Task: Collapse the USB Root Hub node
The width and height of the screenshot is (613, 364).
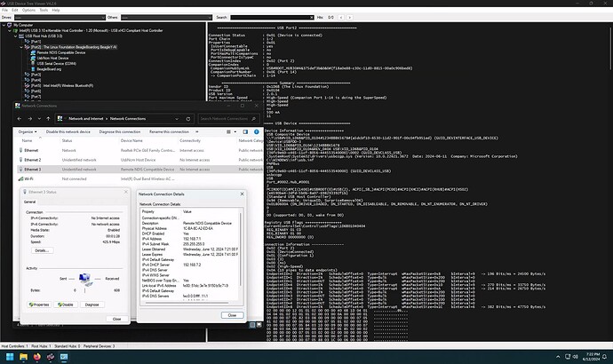Action: [16, 36]
